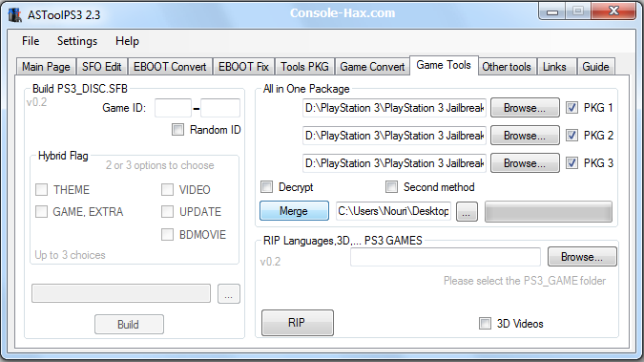The width and height of the screenshot is (644, 362).
Task: Click the PKG 3 path field
Action: (x=394, y=163)
